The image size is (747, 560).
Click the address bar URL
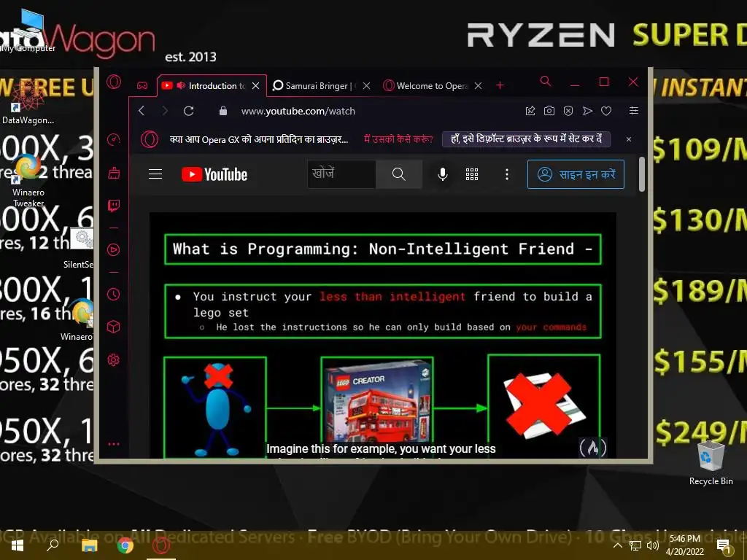tap(298, 111)
